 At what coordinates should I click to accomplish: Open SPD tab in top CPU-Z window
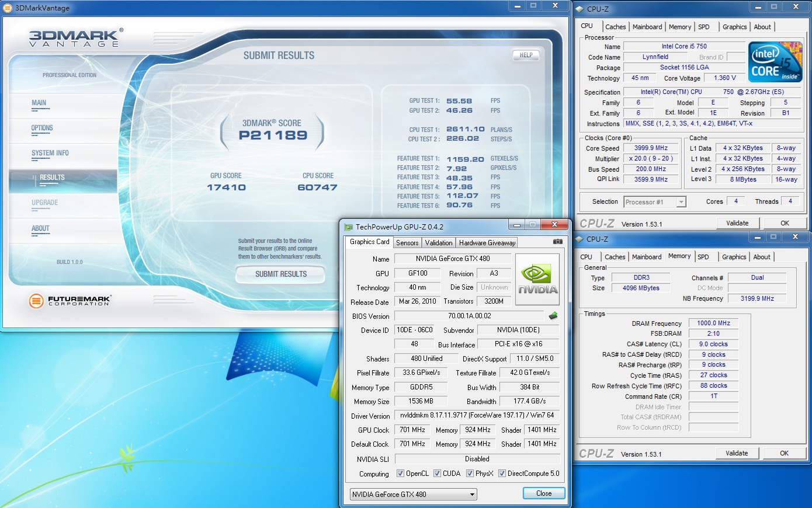pyautogui.click(x=704, y=27)
